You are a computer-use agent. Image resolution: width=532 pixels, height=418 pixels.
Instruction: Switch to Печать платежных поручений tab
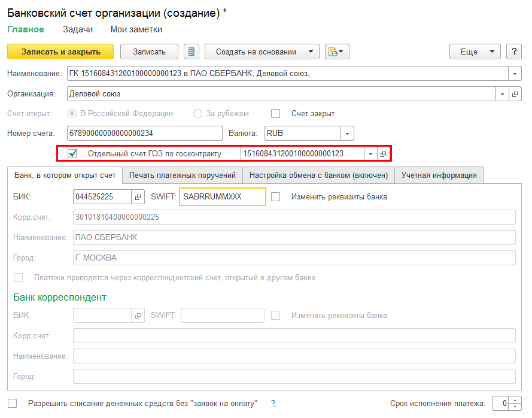point(182,175)
